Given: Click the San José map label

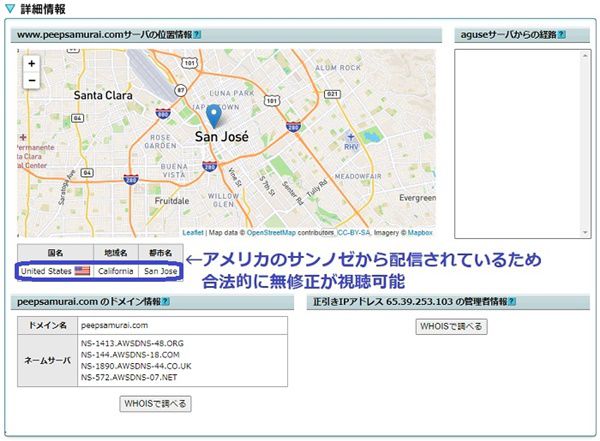Looking at the screenshot, I should pos(222,137).
